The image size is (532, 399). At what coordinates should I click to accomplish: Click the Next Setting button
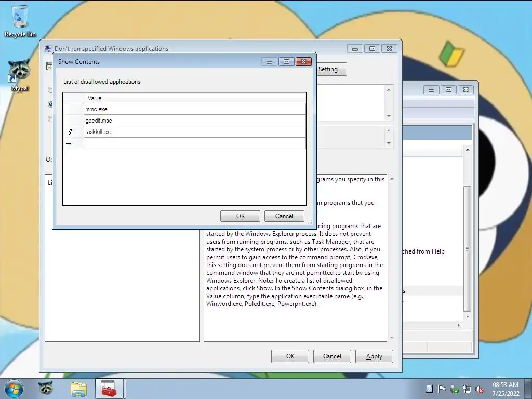[x=331, y=69]
